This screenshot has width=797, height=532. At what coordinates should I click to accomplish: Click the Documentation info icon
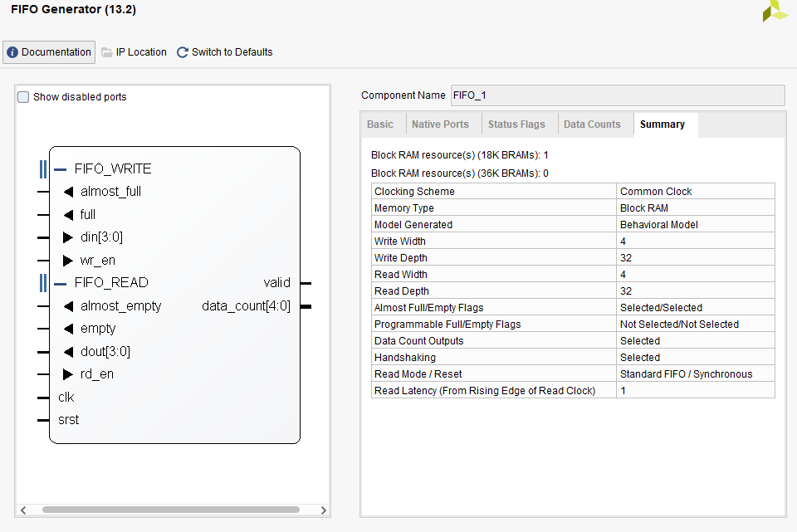coord(12,52)
